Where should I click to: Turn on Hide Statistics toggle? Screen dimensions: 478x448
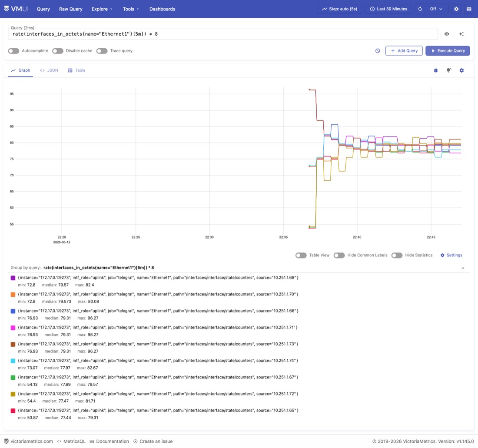click(x=397, y=255)
